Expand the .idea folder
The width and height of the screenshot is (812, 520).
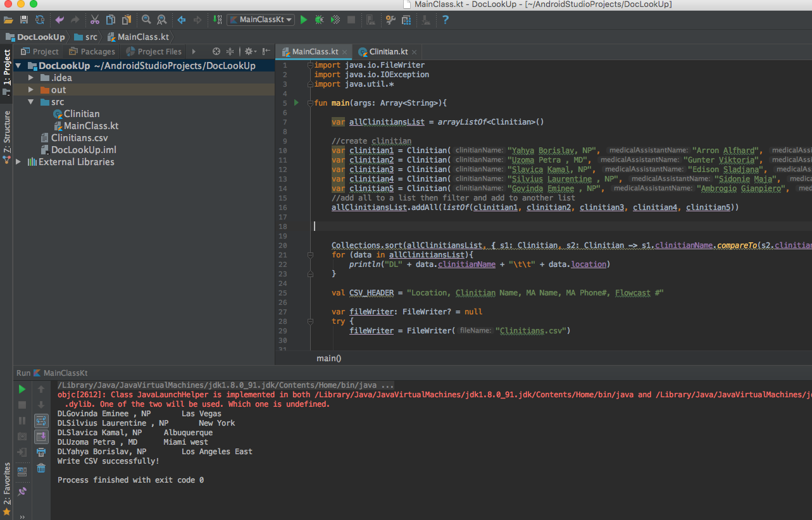point(30,78)
